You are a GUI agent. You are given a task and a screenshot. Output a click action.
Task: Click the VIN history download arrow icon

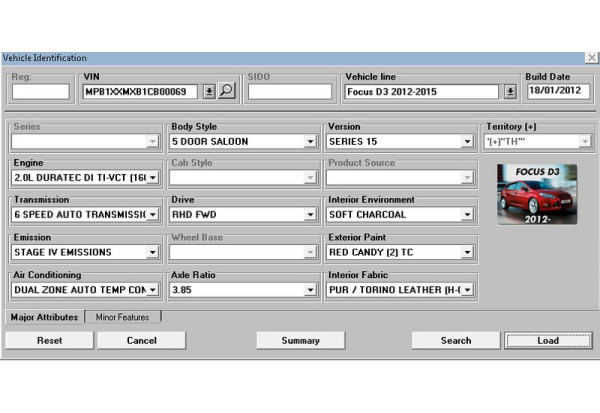click(x=209, y=92)
